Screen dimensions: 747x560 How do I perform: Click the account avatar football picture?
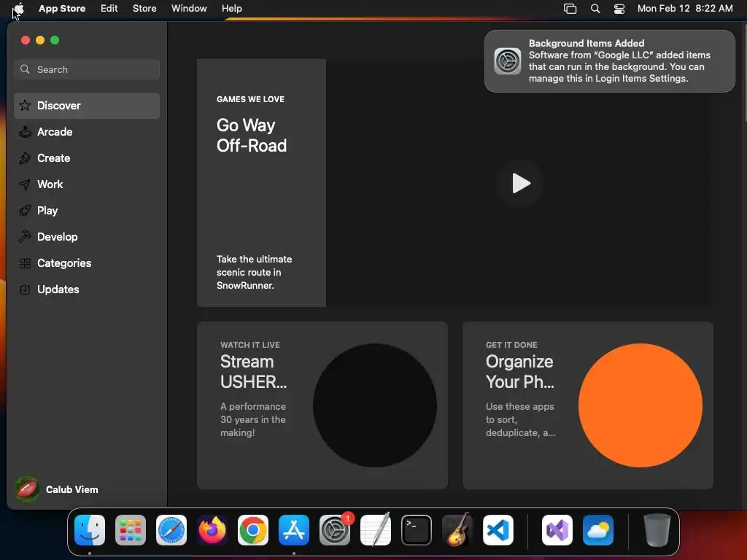(x=27, y=489)
